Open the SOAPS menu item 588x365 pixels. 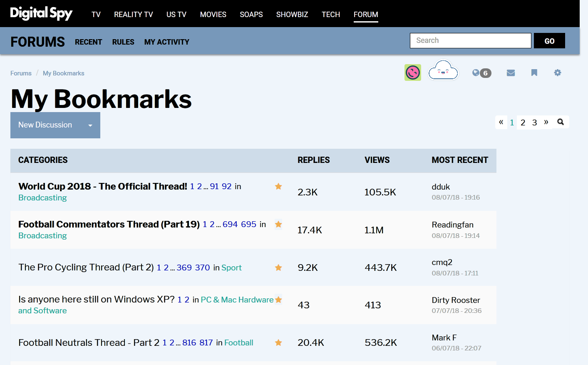[251, 15]
